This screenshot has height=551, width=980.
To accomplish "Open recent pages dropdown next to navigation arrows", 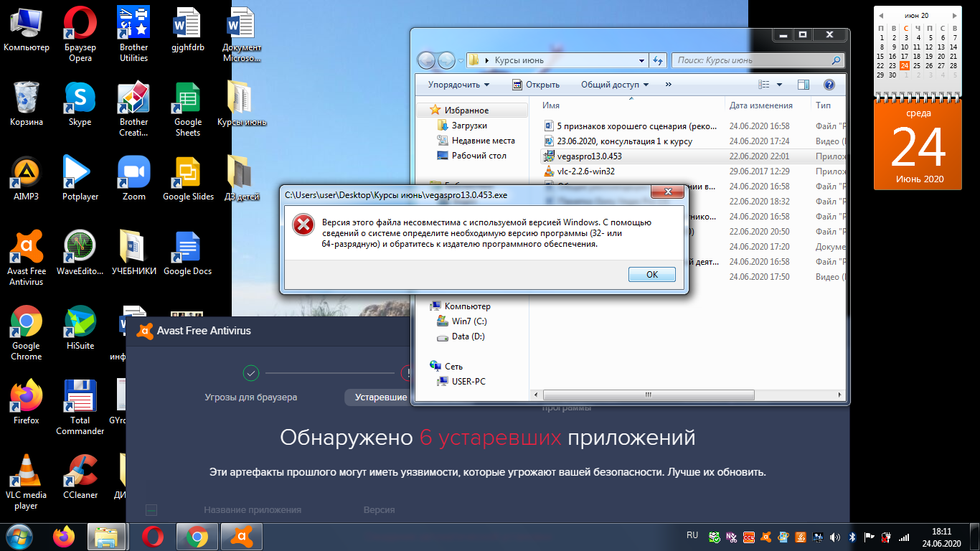I will [x=460, y=61].
